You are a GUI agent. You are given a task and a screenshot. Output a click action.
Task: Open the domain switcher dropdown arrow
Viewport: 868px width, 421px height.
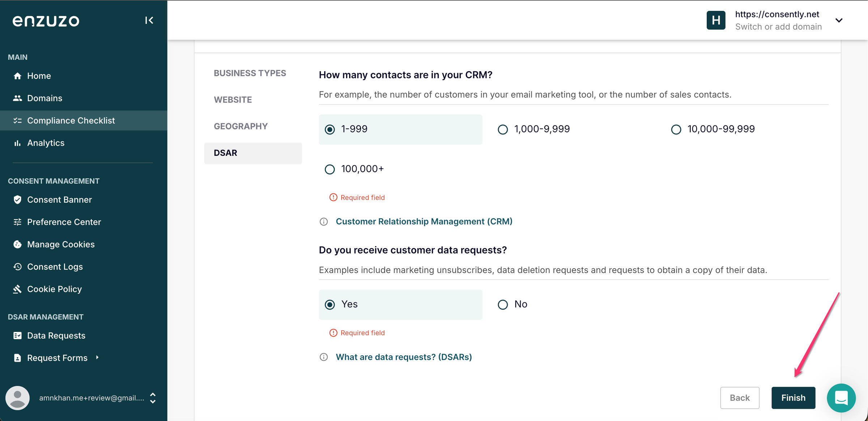(839, 20)
